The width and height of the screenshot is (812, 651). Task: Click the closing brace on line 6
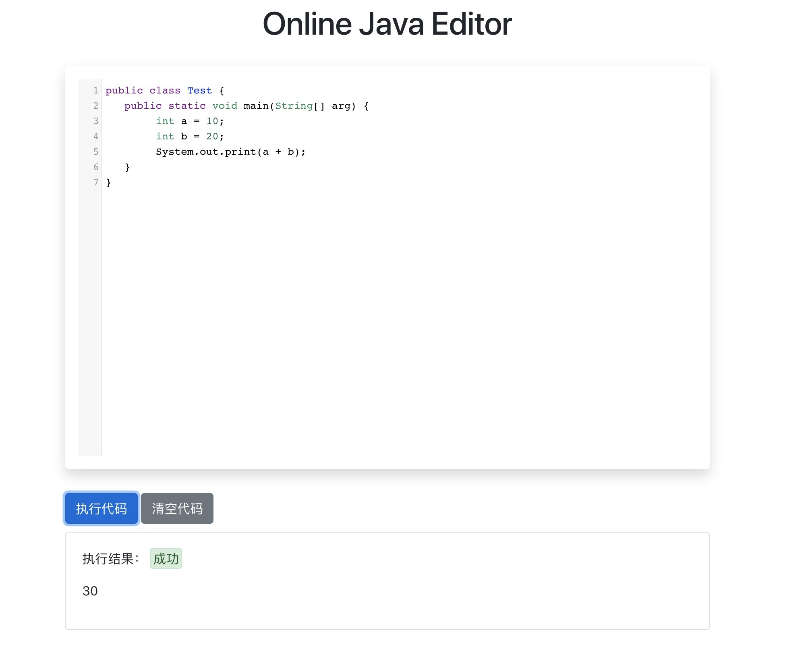click(127, 167)
